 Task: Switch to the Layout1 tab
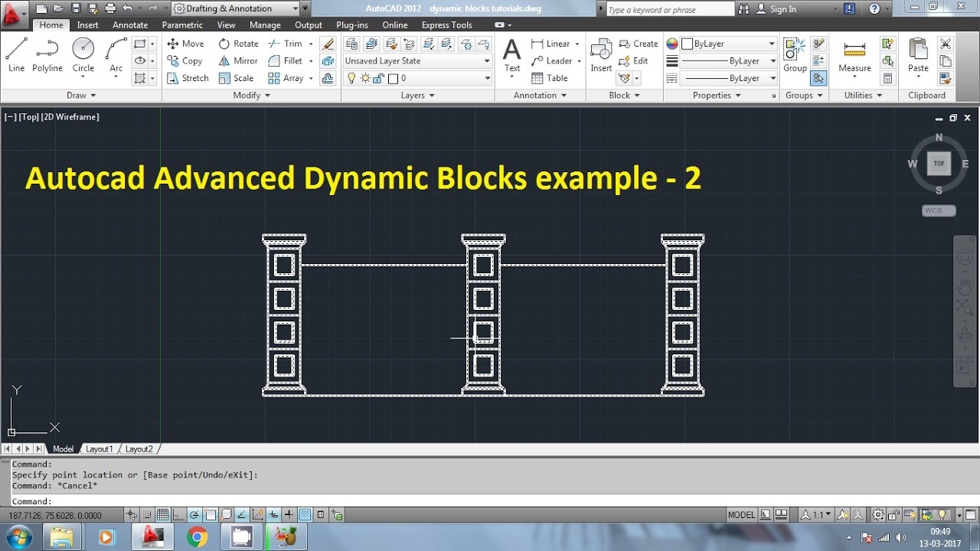[100, 449]
